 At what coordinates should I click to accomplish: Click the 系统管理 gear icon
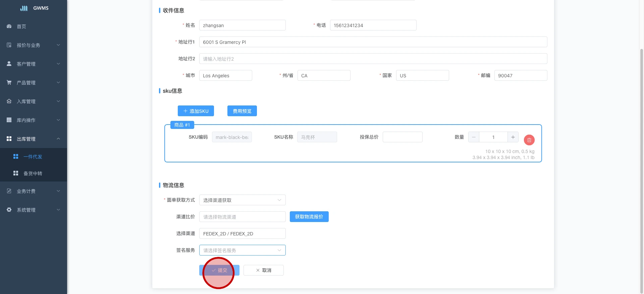[9, 210]
